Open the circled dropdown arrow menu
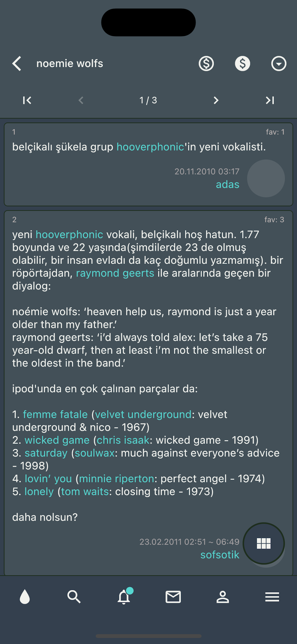Viewport: 297px width, 644px height. click(279, 64)
